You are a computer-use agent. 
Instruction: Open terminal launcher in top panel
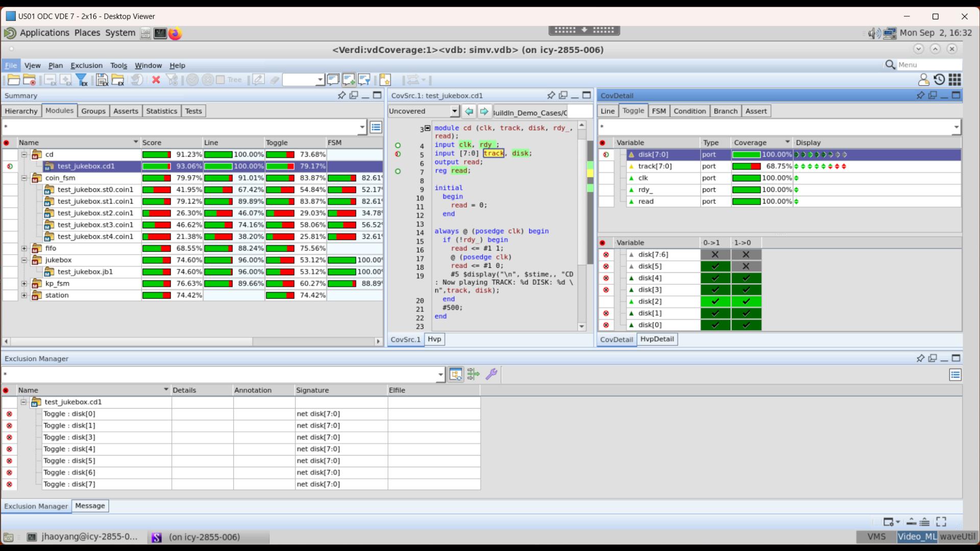(160, 33)
